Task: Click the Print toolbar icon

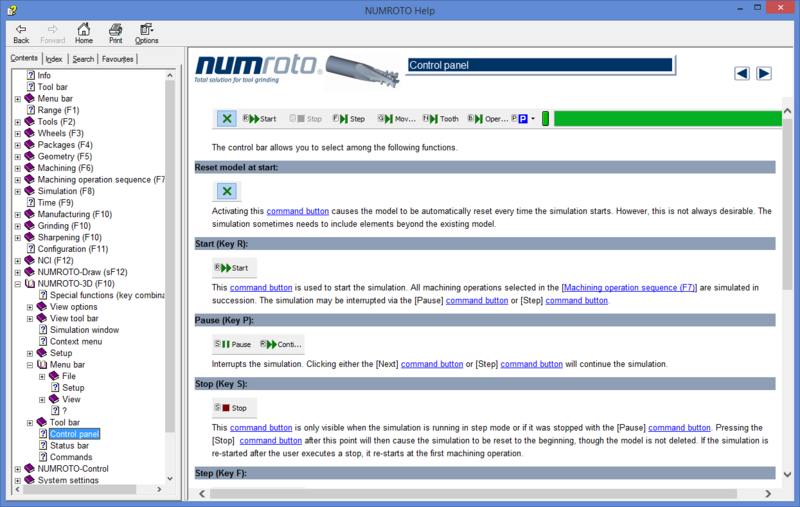Action: [x=115, y=33]
